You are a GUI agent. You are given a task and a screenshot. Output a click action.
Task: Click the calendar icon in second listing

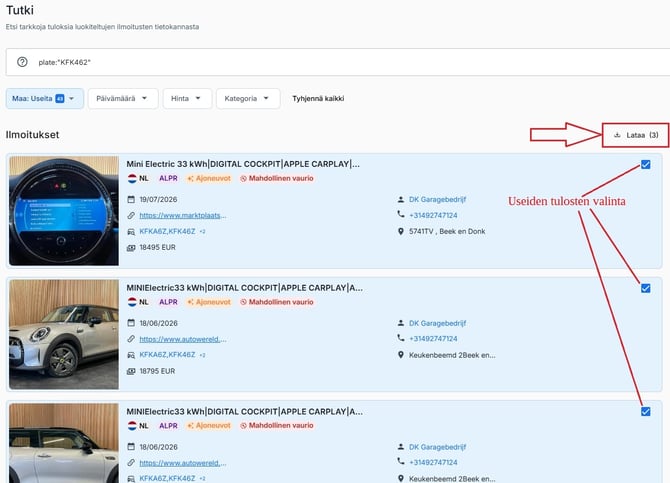131,323
